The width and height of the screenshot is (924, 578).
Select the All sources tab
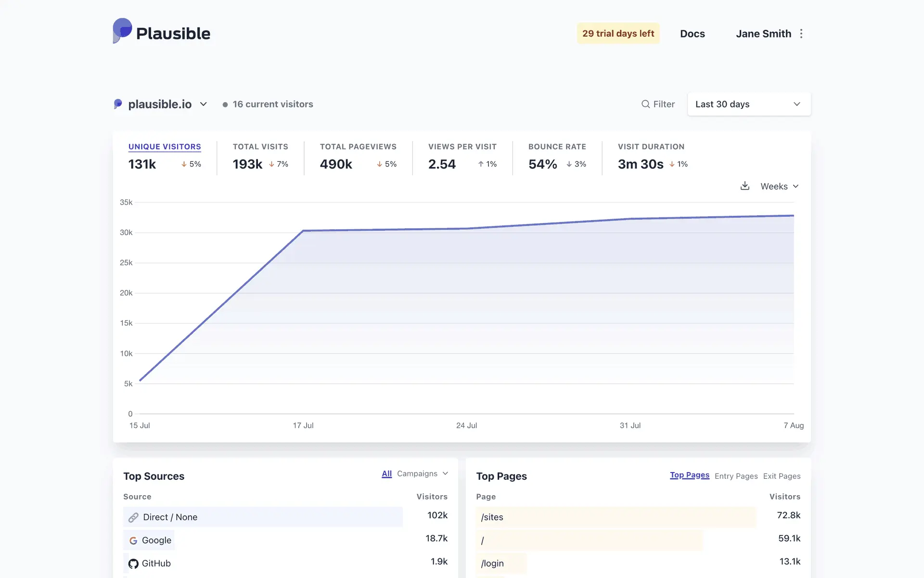coord(386,473)
